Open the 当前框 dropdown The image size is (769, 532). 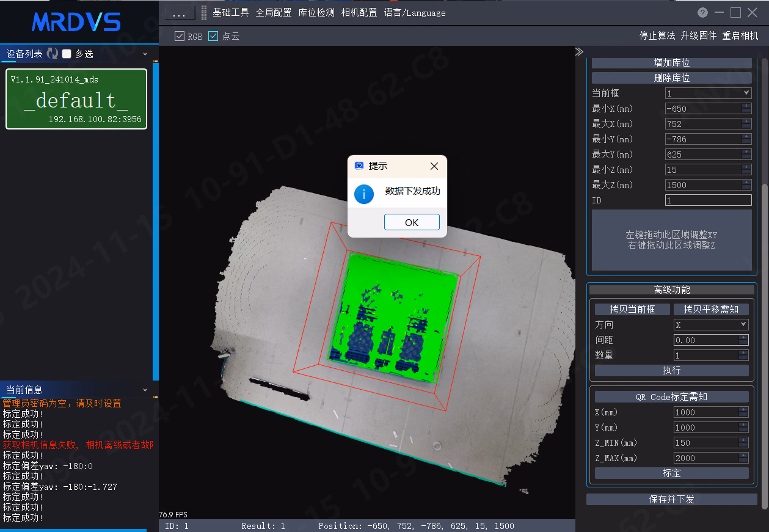pyautogui.click(x=708, y=93)
